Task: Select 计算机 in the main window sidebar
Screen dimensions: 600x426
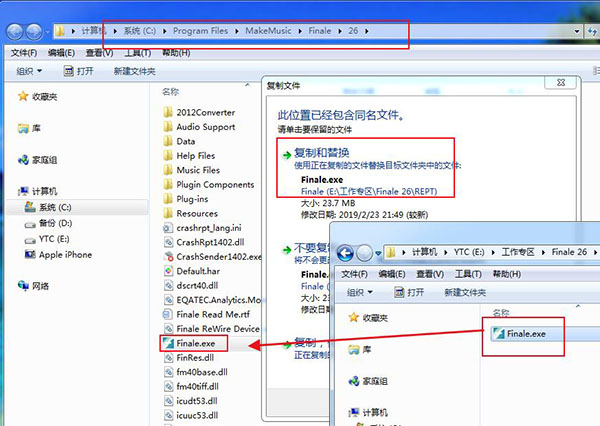Action: coord(37,191)
